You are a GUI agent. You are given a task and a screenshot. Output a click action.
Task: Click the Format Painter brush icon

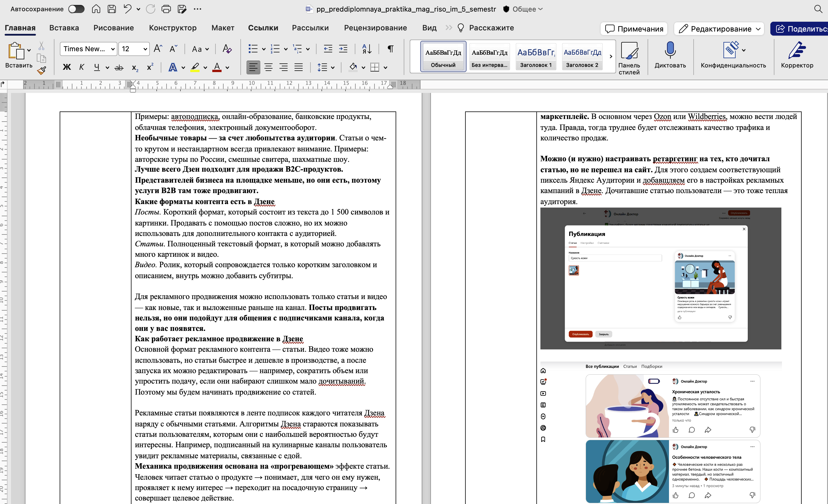point(42,71)
